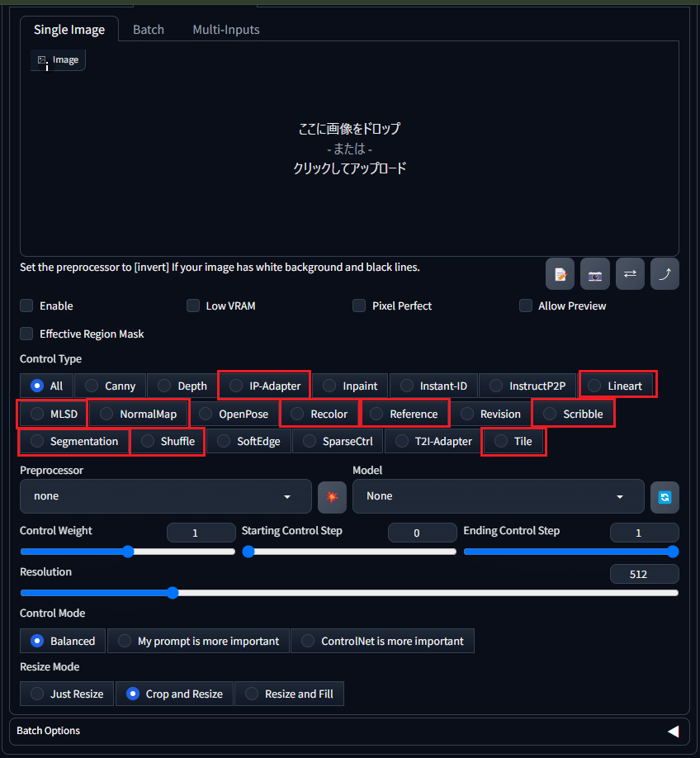The image size is (700, 758).
Task: Refresh models with the blue refresh icon
Action: pyautogui.click(x=665, y=497)
